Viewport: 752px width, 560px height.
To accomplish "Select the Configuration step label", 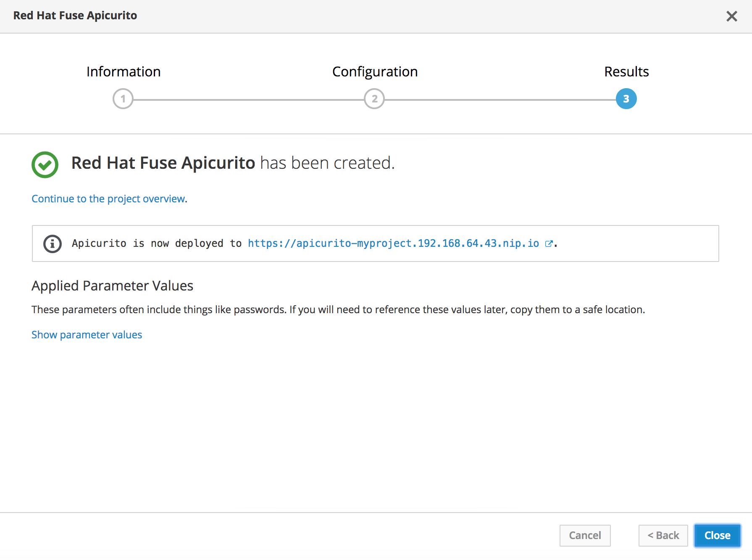I will point(375,72).
